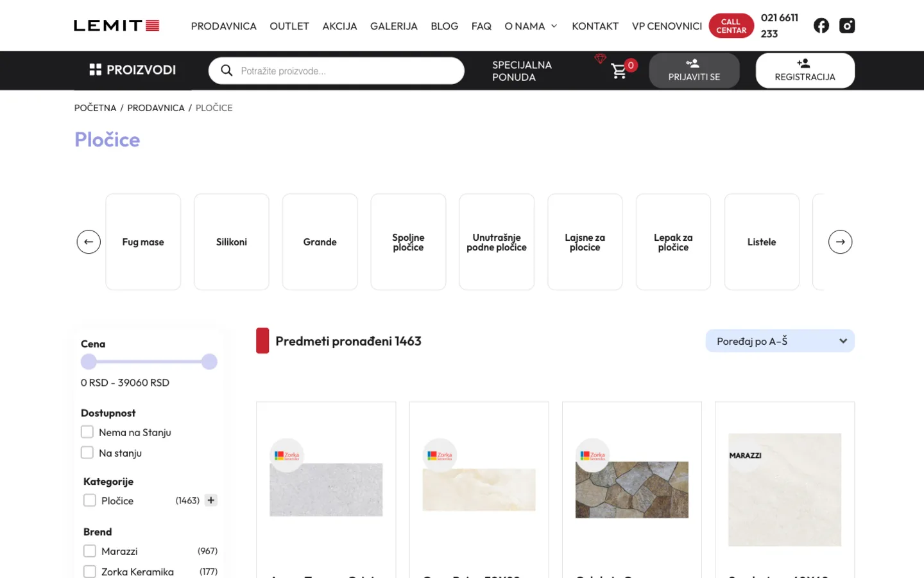
Task: Open the KONTAKT menu item
Action: (x=595, y=26)
